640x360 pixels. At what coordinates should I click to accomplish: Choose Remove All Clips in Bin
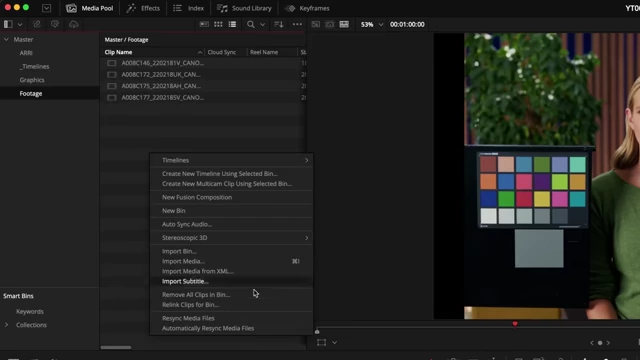pos(231,295)
